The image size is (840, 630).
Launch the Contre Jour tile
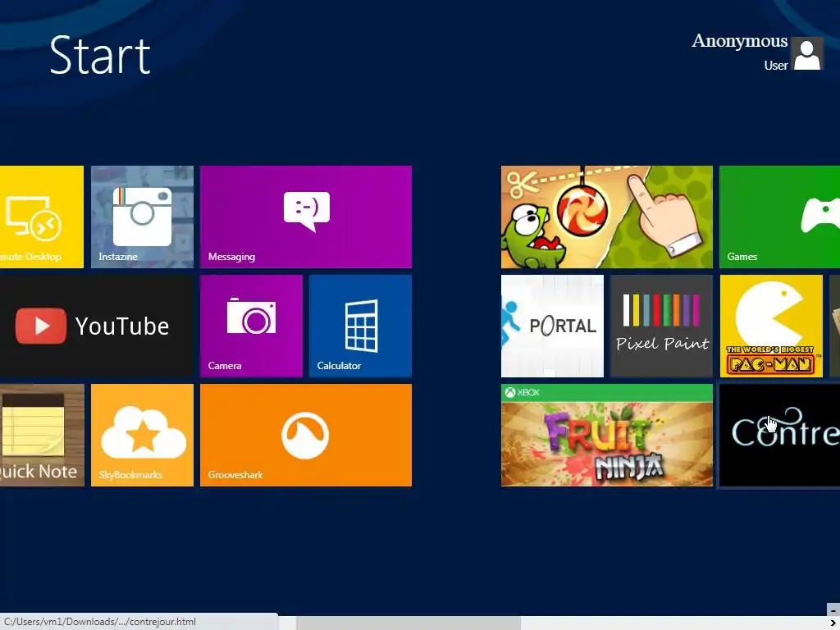tap(779, 435)
